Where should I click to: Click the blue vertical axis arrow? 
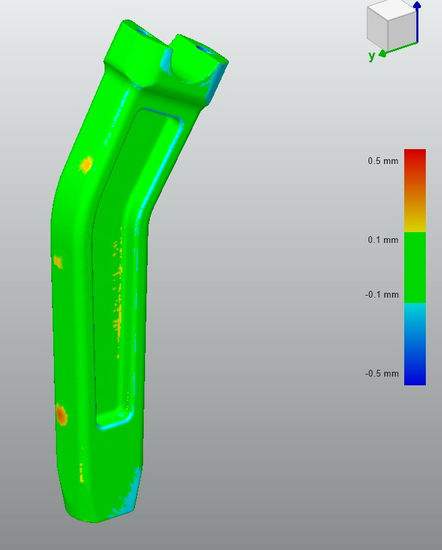tap(417, 22)
